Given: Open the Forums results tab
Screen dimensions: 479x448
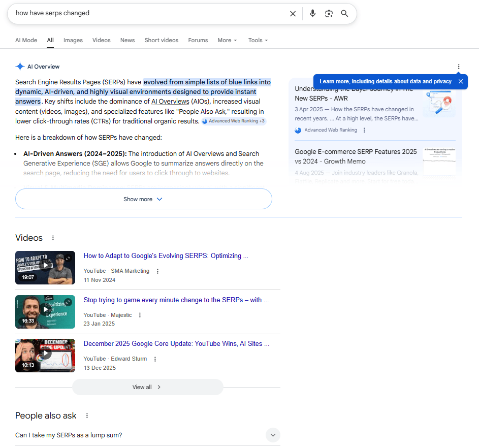Looking at the screenshot, I should tap(198, 40).
